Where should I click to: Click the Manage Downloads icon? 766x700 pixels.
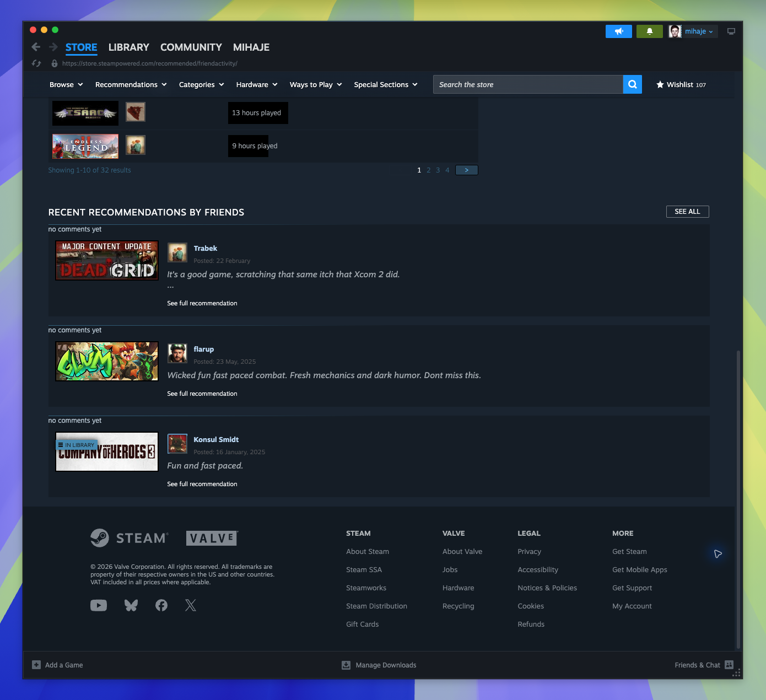(346, 665)
